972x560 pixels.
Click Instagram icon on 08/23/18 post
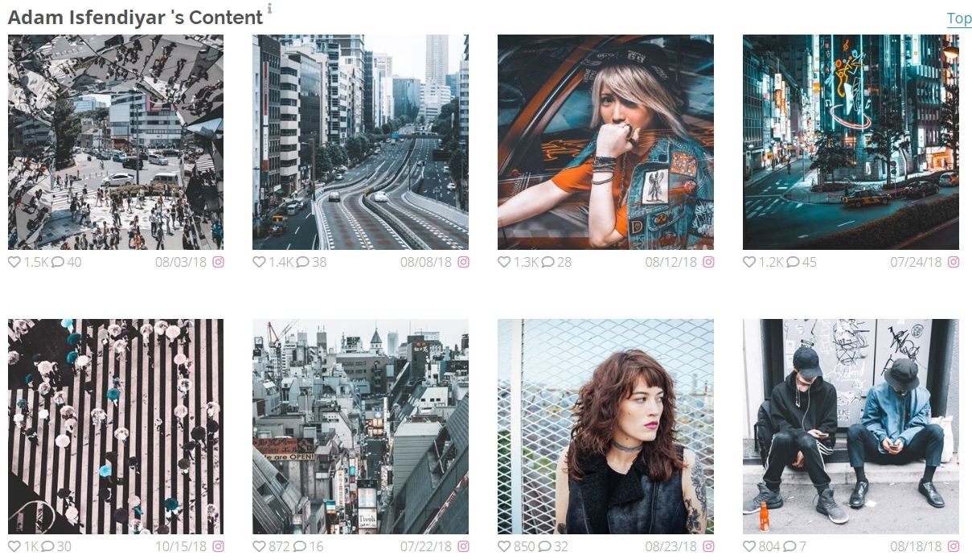708,546
